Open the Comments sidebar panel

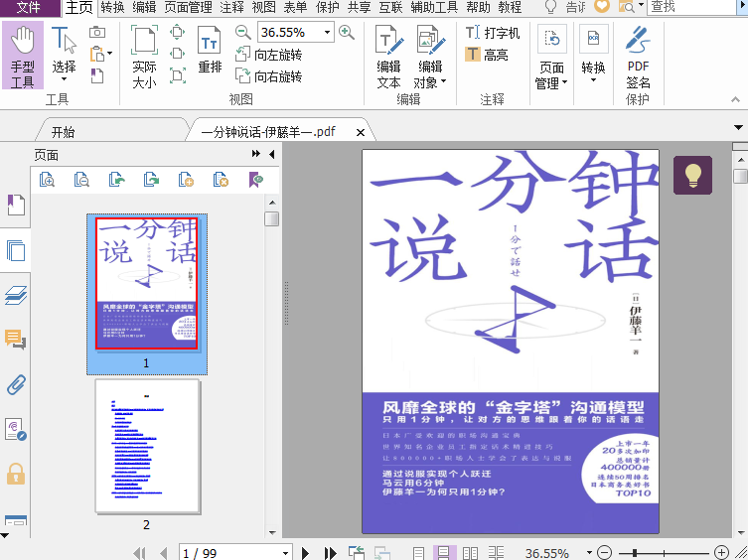click(x=16, y=340)
